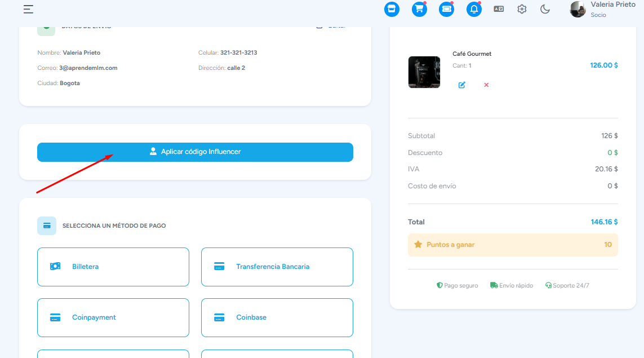Image resolution: width=644 pixels, height=358 pixels.
Task: Click the star icon beside Puntos a ganar
Action: point(418,245)
